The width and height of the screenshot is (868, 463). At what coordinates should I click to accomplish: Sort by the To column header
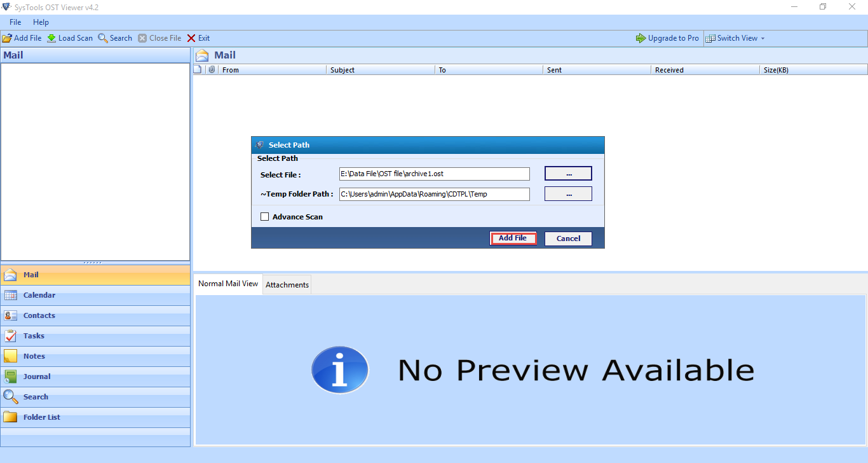coord(489,70)
